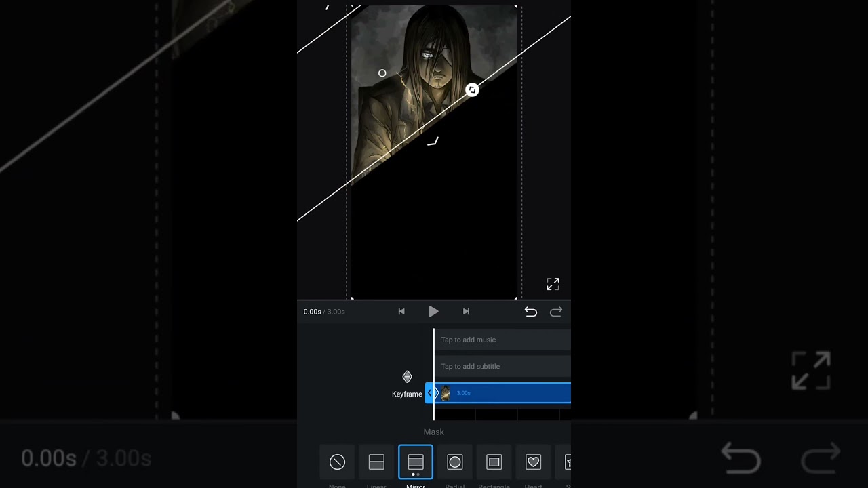Image resolution: width=868 pixels, height=488 pixels.
Task: Click the mask feather handle below the line
Action: (433, 142)
